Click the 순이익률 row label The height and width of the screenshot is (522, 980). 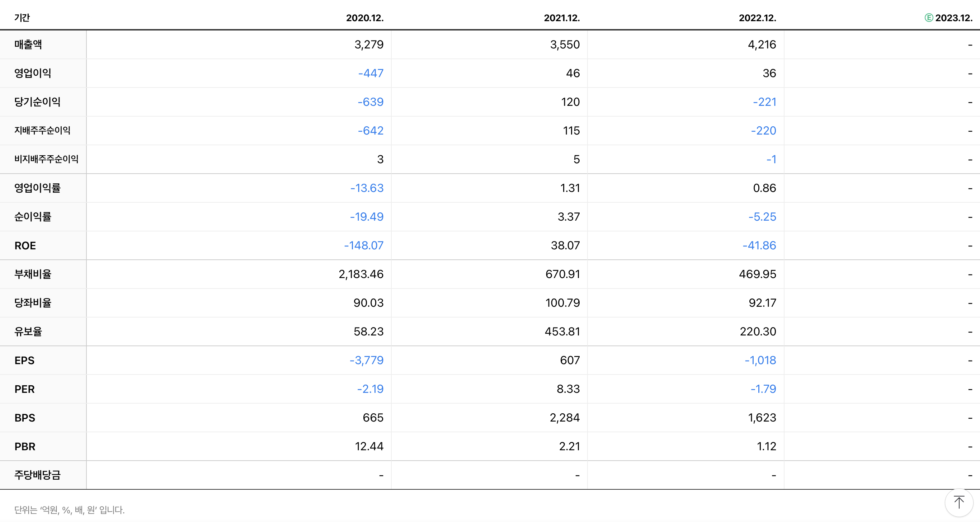point(33,216)
